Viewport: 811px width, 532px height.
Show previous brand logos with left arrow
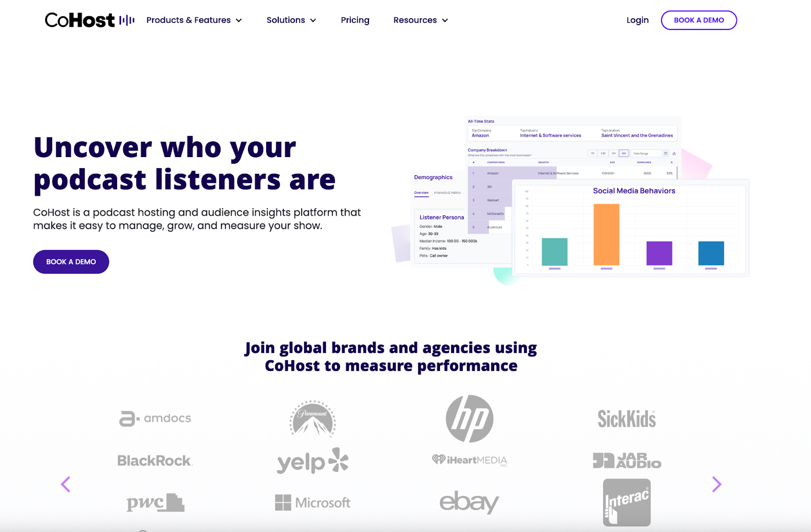[65, 484]
